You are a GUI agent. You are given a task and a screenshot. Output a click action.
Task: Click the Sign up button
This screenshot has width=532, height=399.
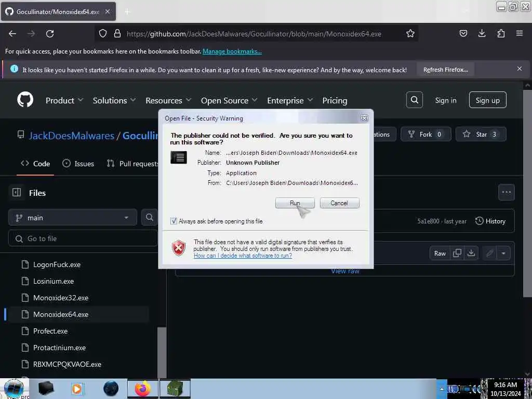pyautogui.click(x=487, y=100)
